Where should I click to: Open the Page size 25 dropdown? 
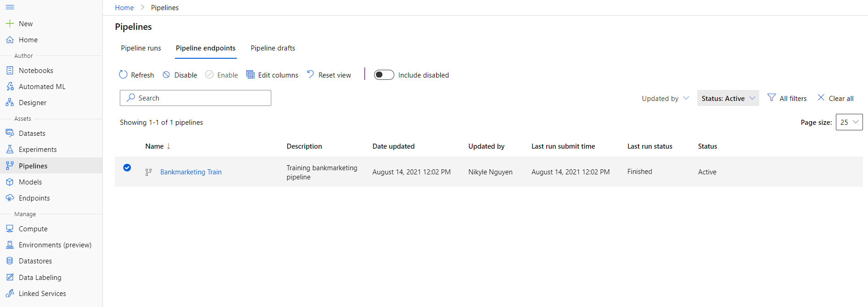pos(849,122)
